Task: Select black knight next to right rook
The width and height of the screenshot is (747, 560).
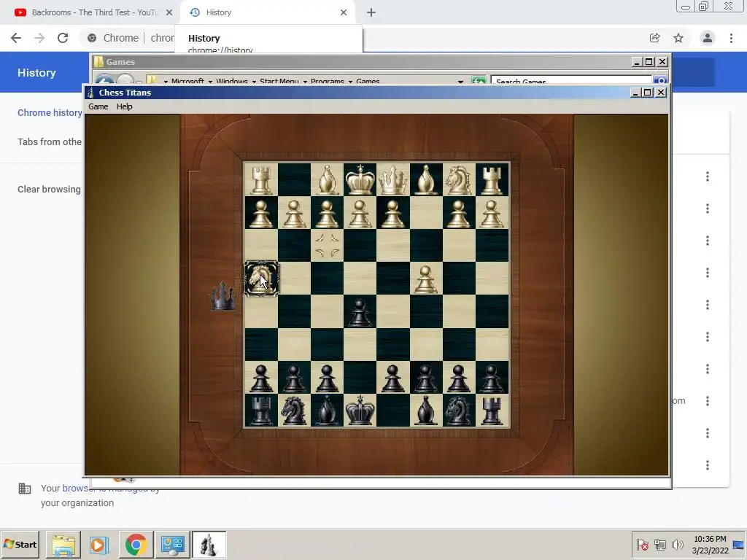Action: pyautogui.click(x=459, y=411)
